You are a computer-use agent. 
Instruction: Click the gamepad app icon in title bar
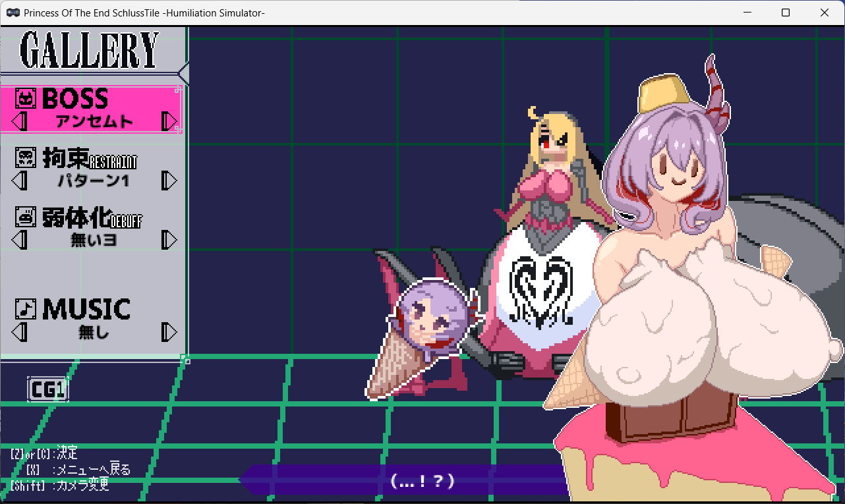[x=13, y=13]
